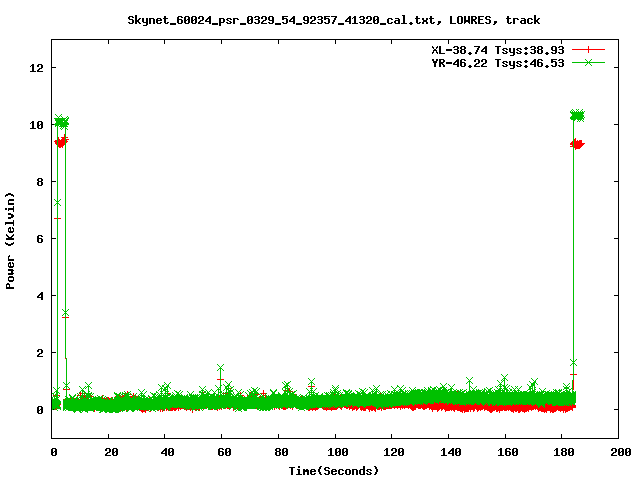The image size is (640, 480).
Task: Click the x-axis tick label 120
Action: pyautogui.click(x=394, y=452)
